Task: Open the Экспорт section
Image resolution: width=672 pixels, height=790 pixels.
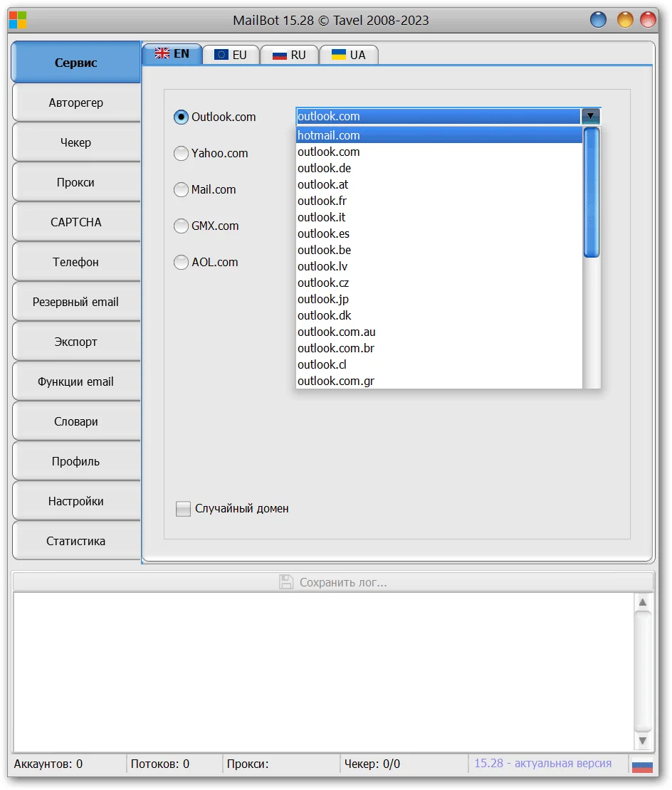Action: [76, 342]
